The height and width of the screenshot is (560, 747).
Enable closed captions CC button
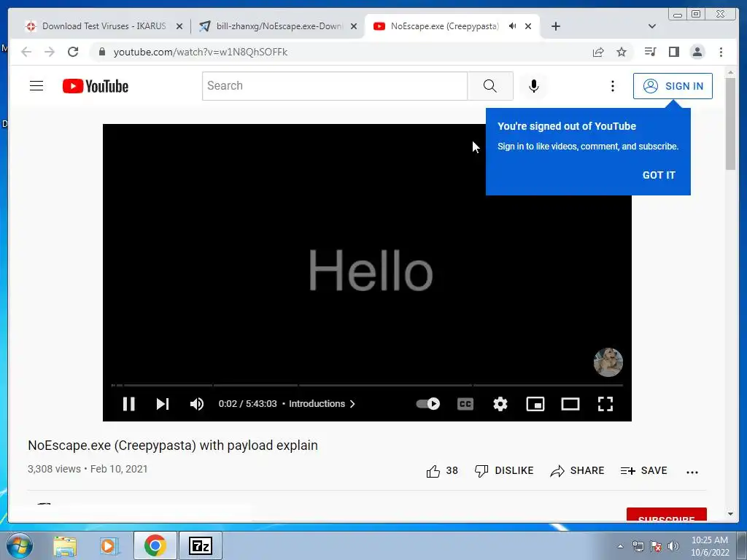(465, 404)
